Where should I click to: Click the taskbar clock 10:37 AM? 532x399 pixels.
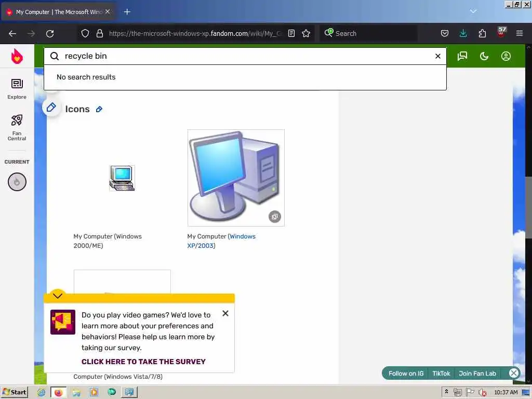click(x=506, y=392)
